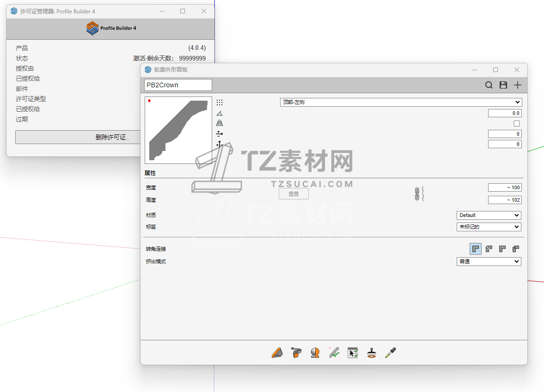Minimize the 轮廓外形面板 window

475,70
